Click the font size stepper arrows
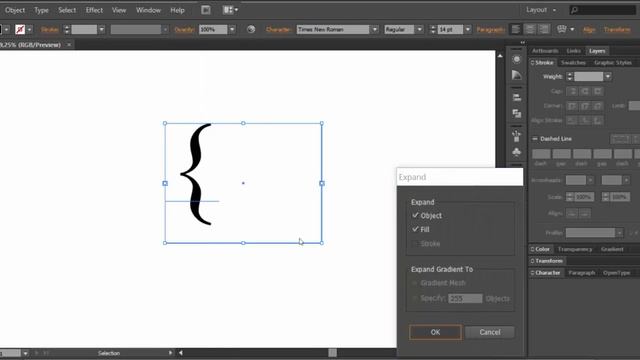 (x=433, y=29)
